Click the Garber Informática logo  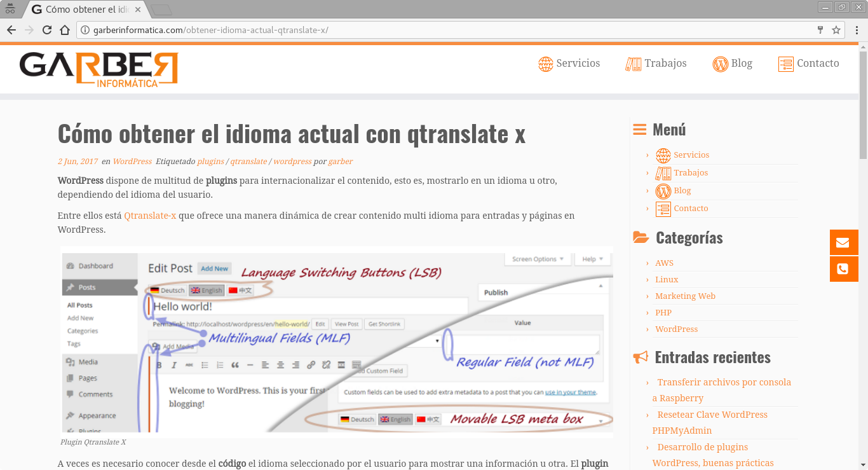pos(98,69)
